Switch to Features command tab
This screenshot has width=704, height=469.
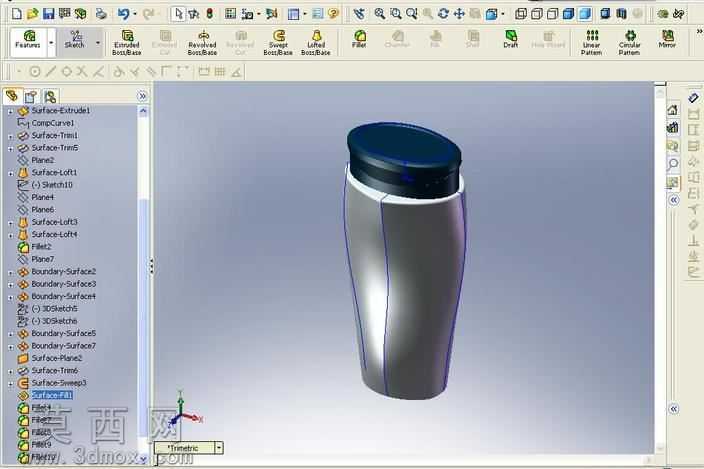(28, 43)
